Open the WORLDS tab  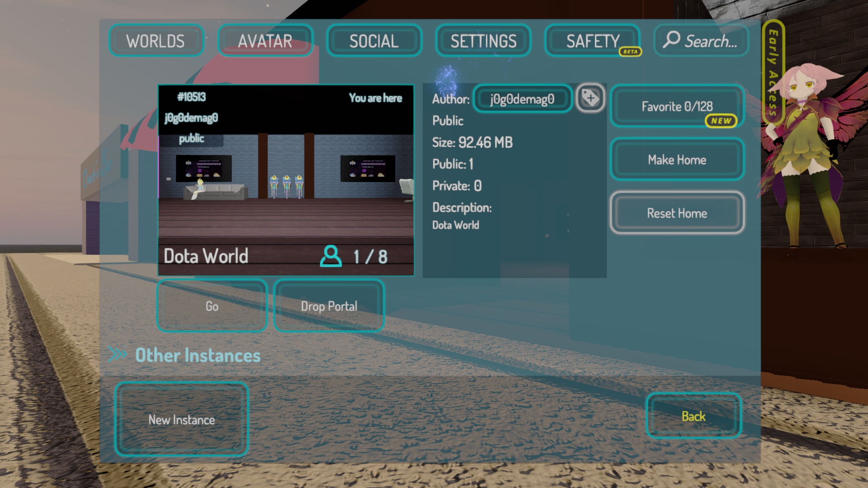tap(156, 41)
